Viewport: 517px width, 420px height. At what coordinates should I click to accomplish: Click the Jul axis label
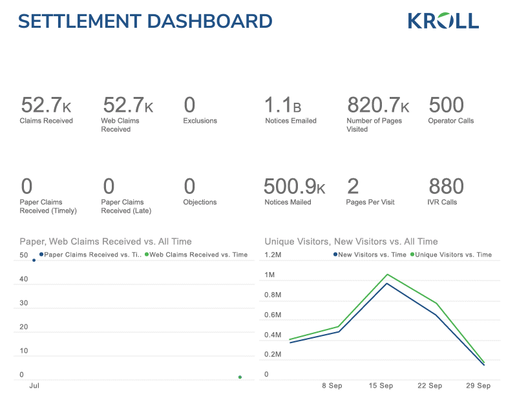pos(34,386)
